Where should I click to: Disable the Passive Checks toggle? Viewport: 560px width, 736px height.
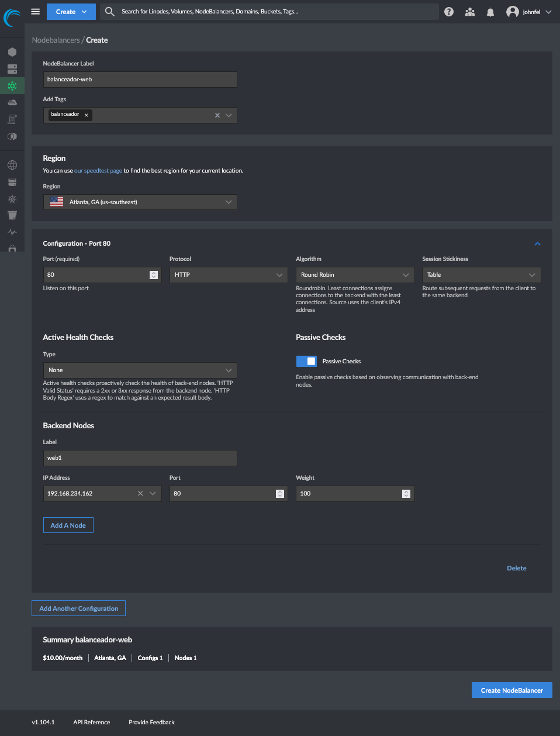306,361
